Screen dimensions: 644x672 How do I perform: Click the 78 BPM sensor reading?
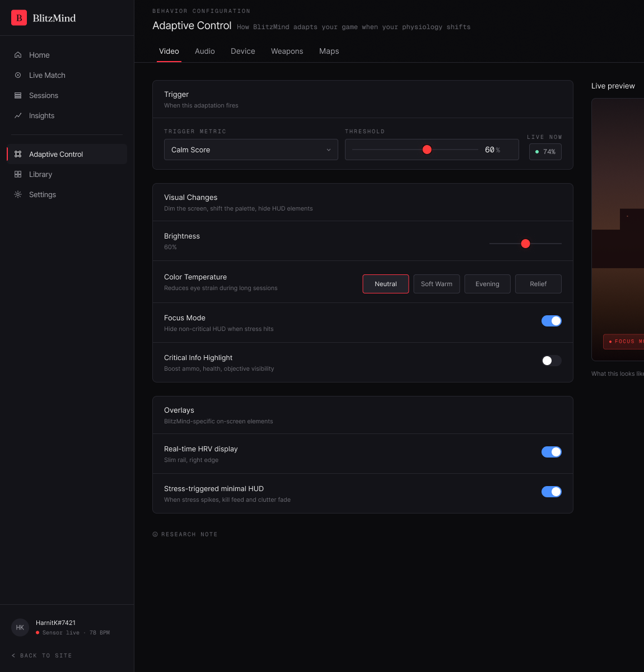[x=100, y=633]
